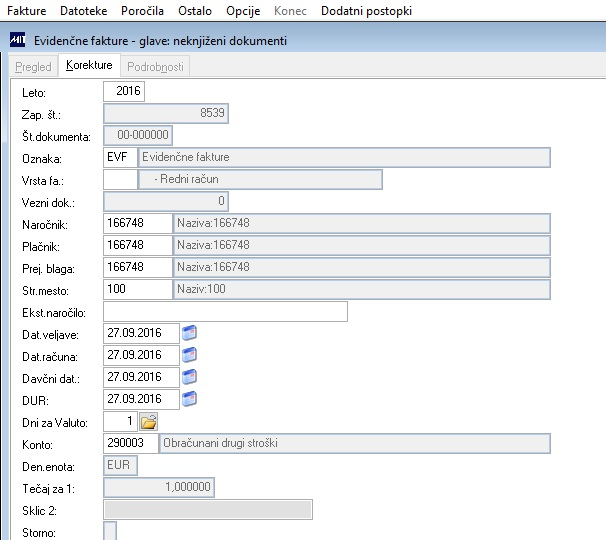This screenshot has width=606, height=540.
Task: Open the Konec menu
Action: pos(290,11)
